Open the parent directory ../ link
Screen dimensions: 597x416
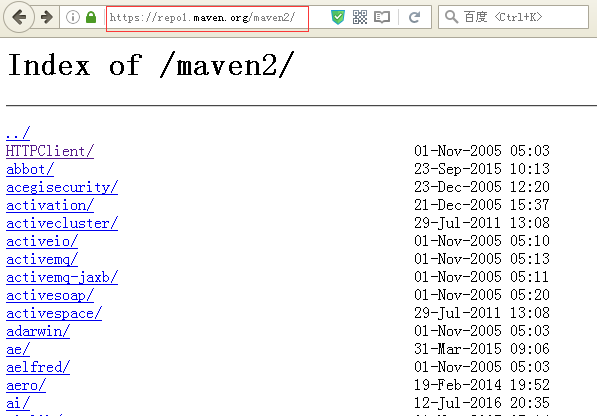(x=18, y=133)
